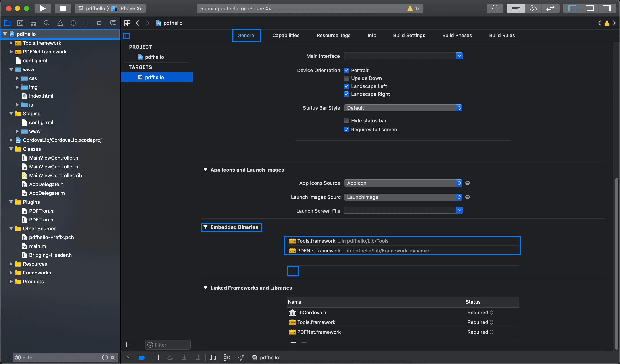
Task: Select the AppDelegate.m file
Action: (47, 193)
